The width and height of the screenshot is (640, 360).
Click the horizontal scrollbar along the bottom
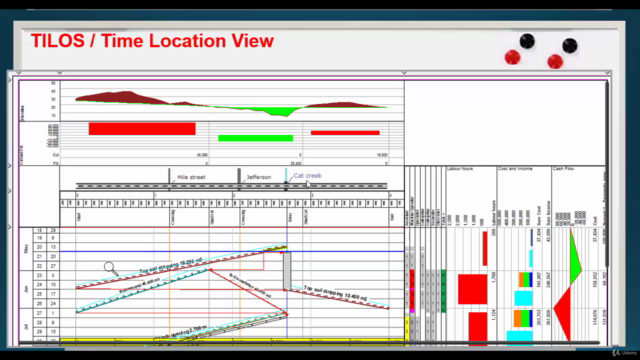pyautogui.click(x=310, y=343)
